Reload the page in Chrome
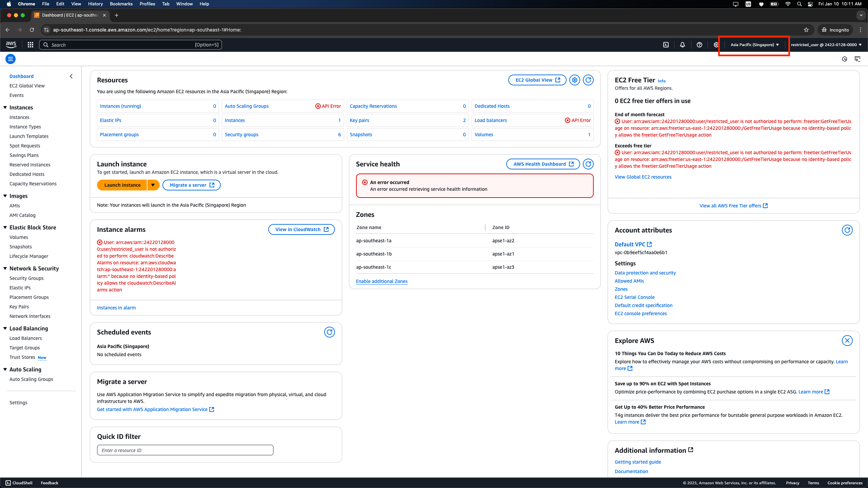The image size is (868, 488). pyautogui.click(x=32, y=30)
